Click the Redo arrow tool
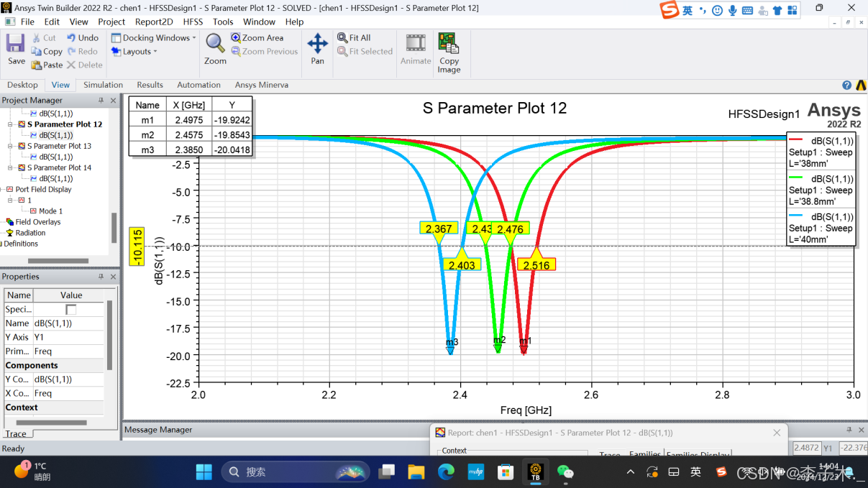The height and width of the screenshot is (488, 868). click(83, 52)
